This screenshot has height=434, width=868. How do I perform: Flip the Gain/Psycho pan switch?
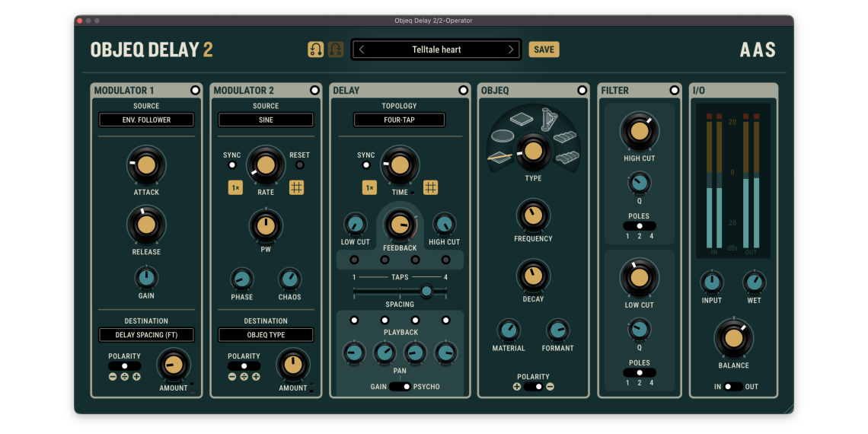coord(400,387)
